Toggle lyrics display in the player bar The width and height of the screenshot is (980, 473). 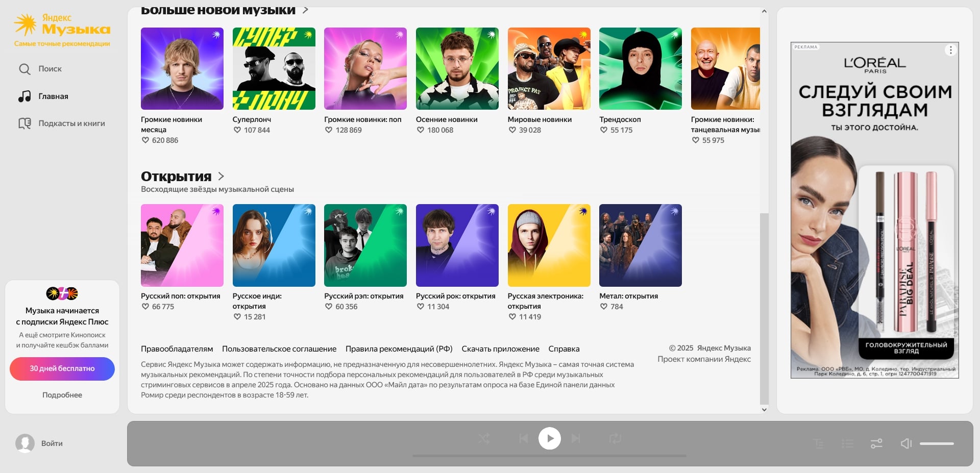click(819, 443)
